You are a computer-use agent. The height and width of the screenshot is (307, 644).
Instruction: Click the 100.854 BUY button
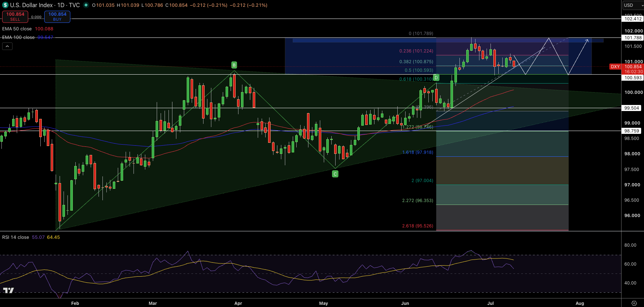click(57, 16)
